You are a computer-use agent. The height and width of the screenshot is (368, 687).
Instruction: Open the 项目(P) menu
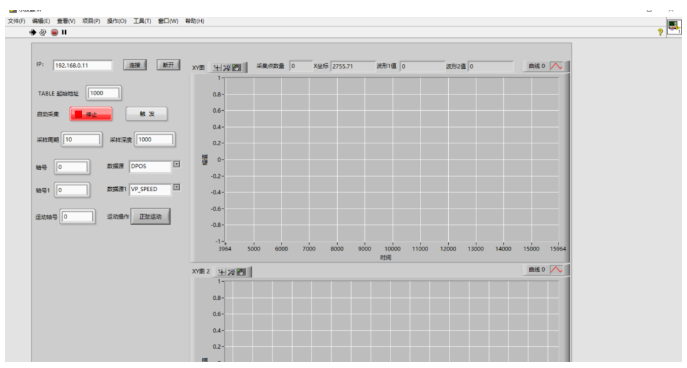(91, 21)
